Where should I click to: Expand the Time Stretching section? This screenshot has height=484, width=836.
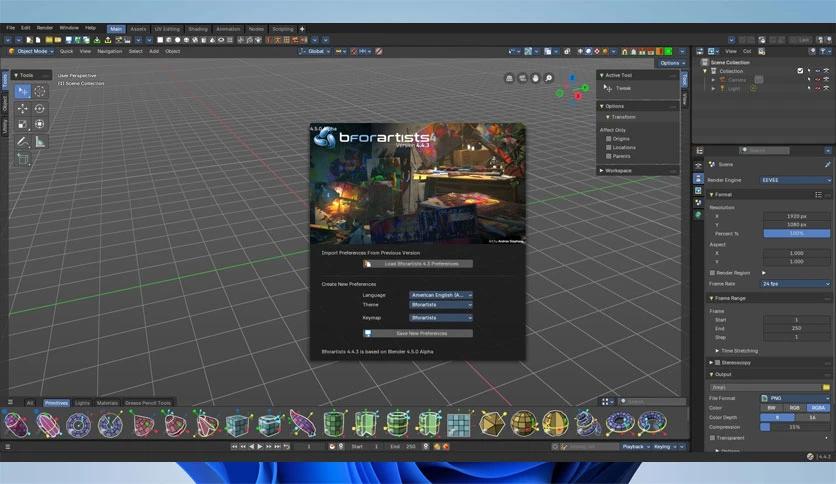click(736, 351)
